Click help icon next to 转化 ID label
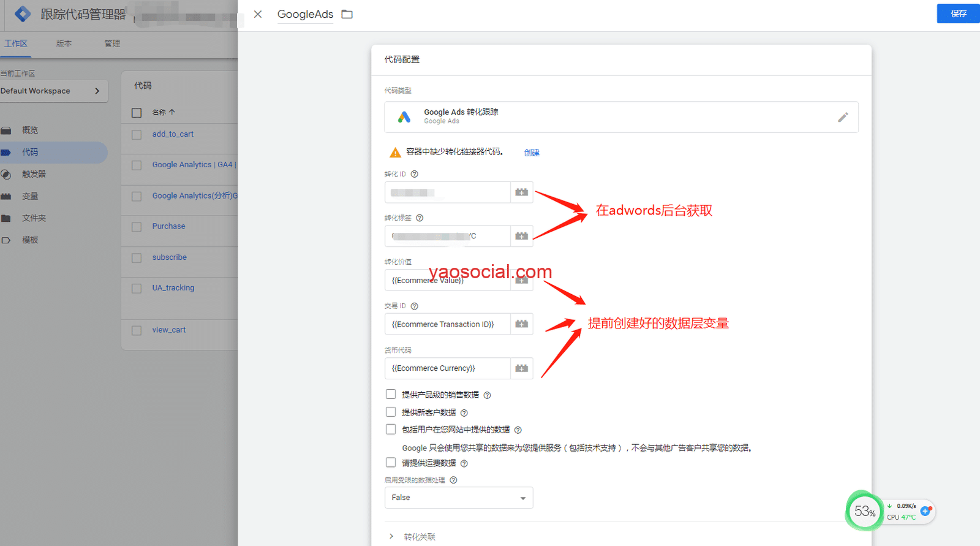The width and height of the screenshot is (980, 546). coord(415,174)
